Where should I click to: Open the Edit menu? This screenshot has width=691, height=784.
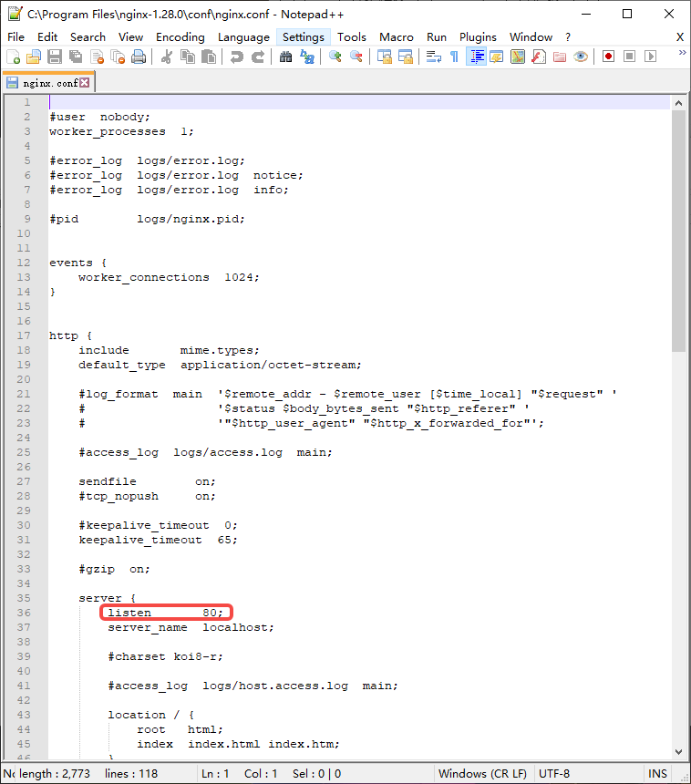click(x=47, y=37)
